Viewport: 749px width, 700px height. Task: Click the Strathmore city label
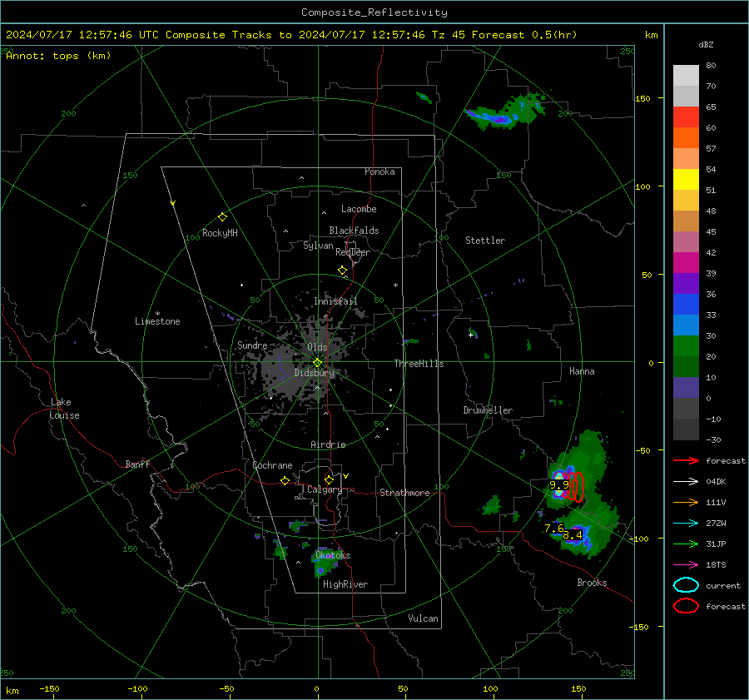(404, 493)
